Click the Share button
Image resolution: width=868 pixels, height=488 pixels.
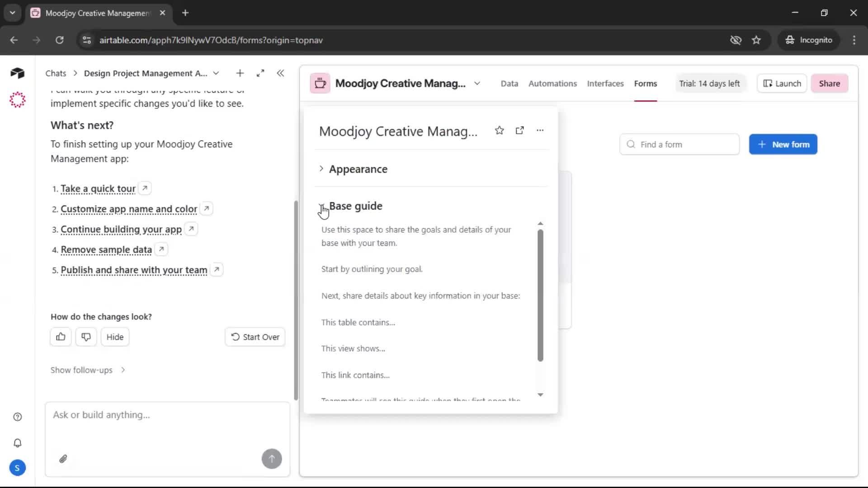[829, 84]
